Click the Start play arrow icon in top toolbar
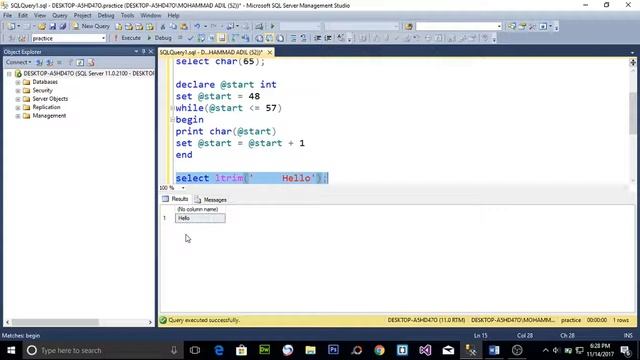The width and height of the screenshot is (640, 360). [272, 27]
